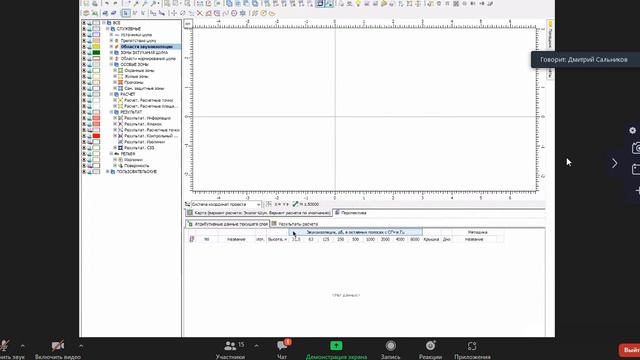640x360 pixels.
Task: Click the green Демонстрация экрана share icon
Action: [x=336, y=346]
